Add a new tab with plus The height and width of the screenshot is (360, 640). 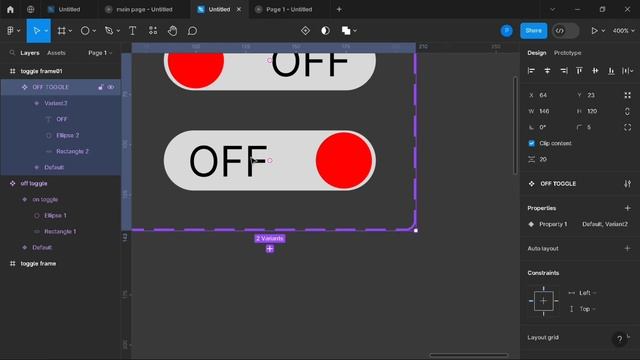(x=339, y=9)
